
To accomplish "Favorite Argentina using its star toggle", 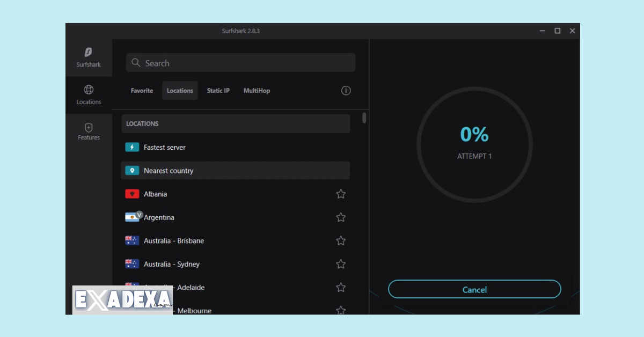I will click(341, 217).
